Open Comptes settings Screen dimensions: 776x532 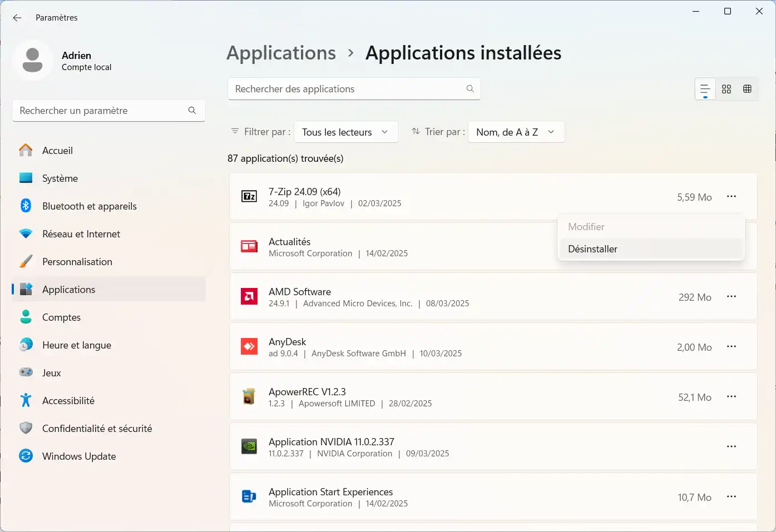click(x=108, y=317)
